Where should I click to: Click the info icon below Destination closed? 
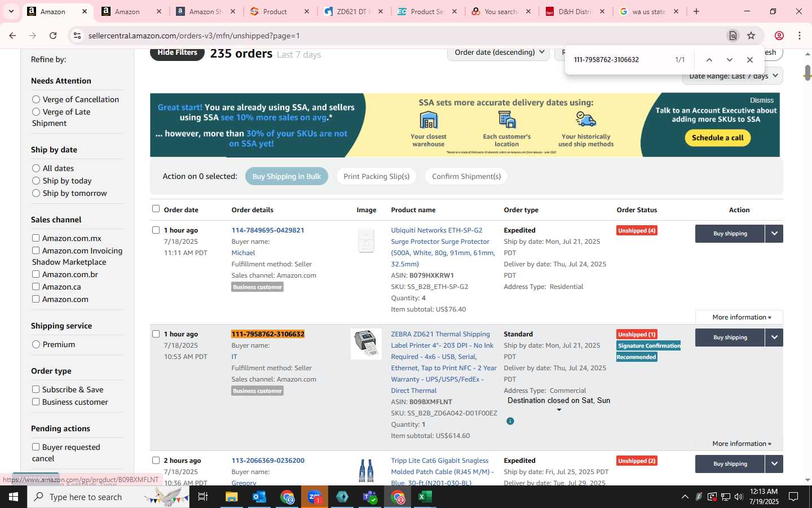(510, 421)
